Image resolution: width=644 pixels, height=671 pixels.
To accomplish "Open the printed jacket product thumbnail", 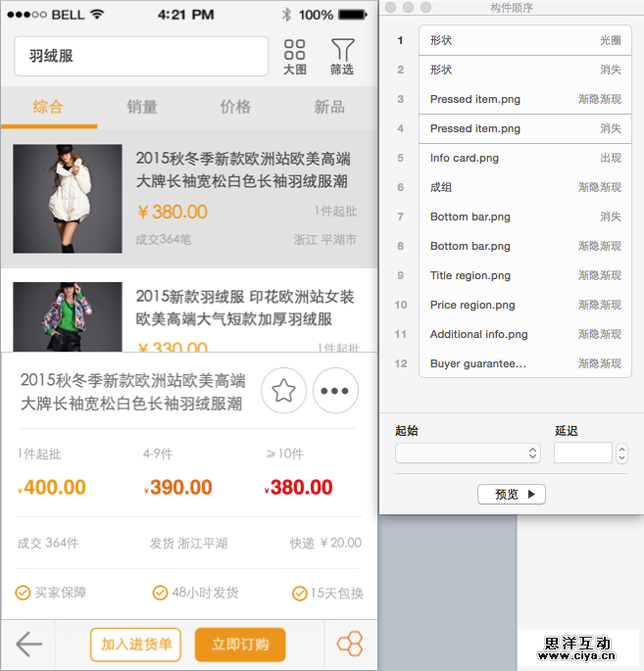I will [x=68, y=316].
